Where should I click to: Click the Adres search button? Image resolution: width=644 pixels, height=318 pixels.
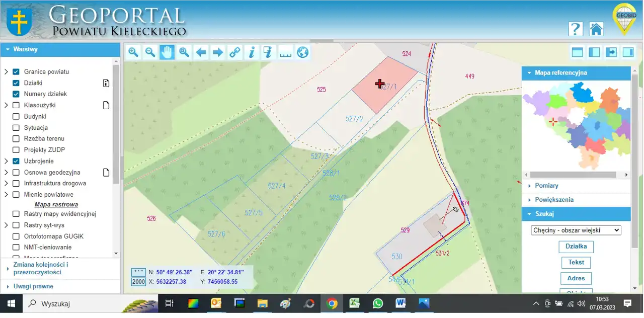point(576,278)
